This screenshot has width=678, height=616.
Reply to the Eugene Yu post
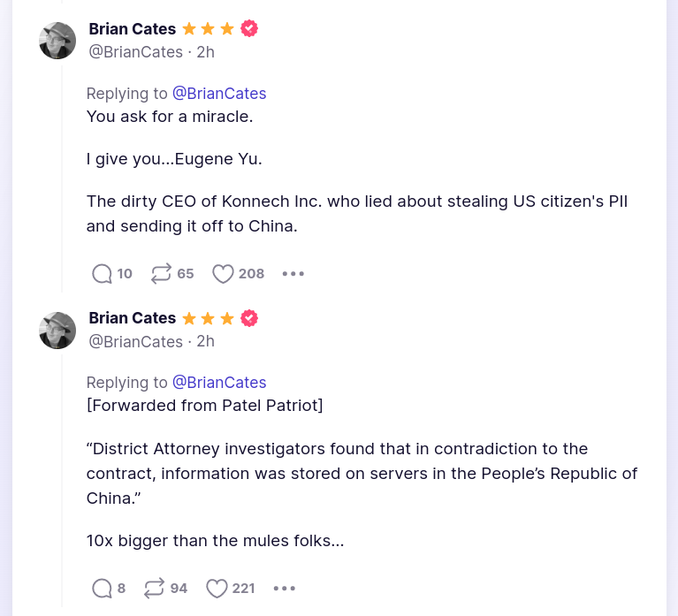103,274
